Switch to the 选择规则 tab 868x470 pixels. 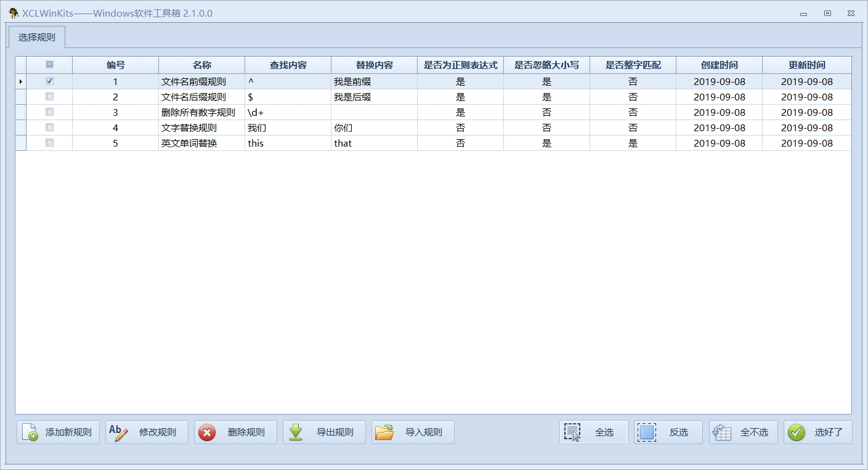pyautogui.click(x=37, y=37)
